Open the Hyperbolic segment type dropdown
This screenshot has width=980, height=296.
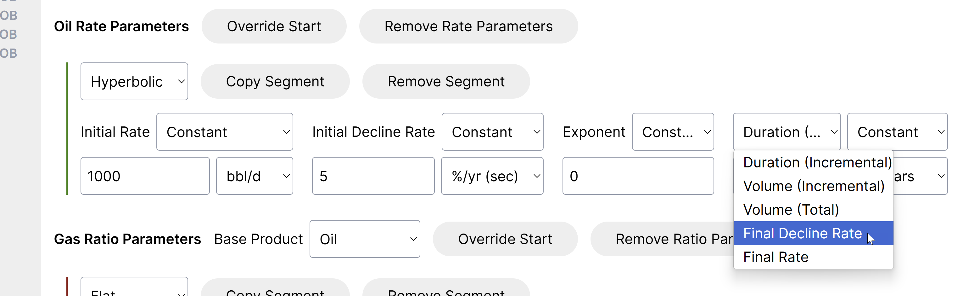(134, 82)
